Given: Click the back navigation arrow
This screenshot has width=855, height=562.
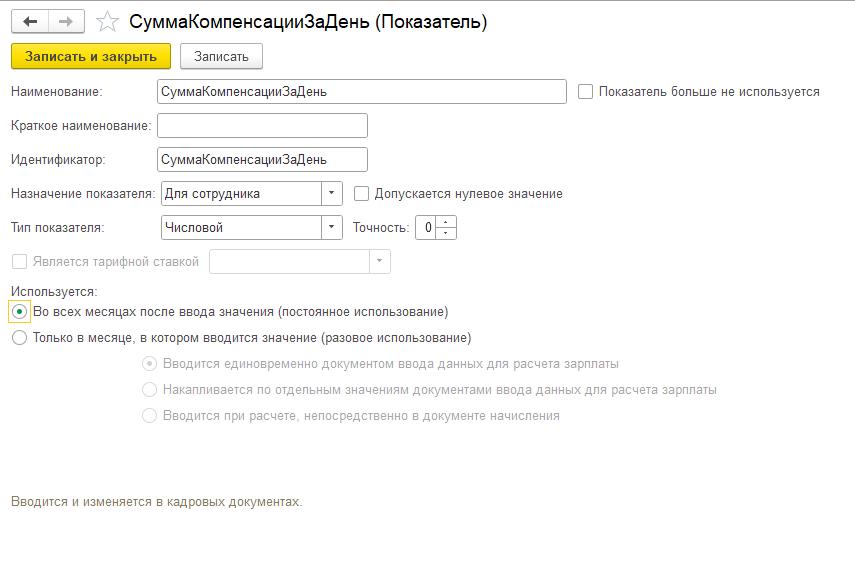Looking at the screenshot, I should coord(30,22).
